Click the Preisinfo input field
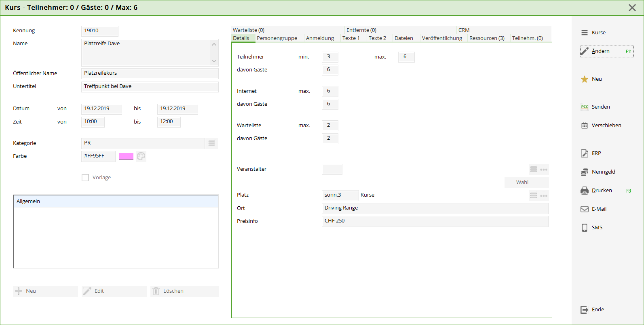Image resolution: width=644 pixels, height=325 pixels. click(435, 221)
